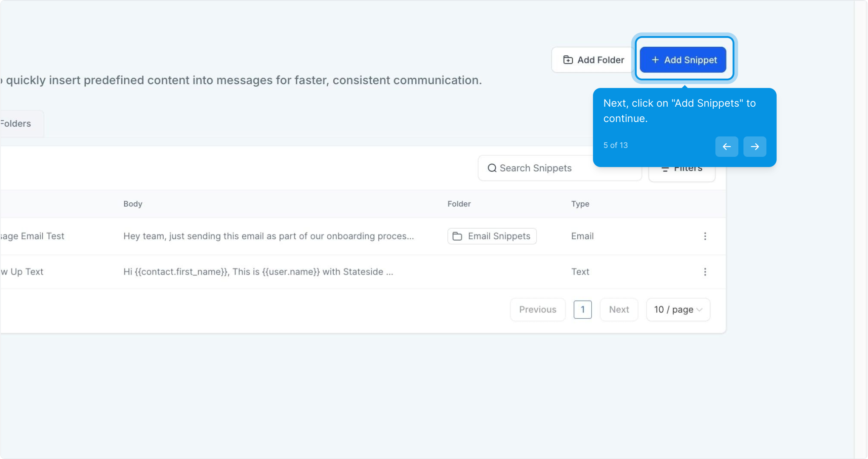Click the folder-plus icon in Add Folder

[568, 60]
